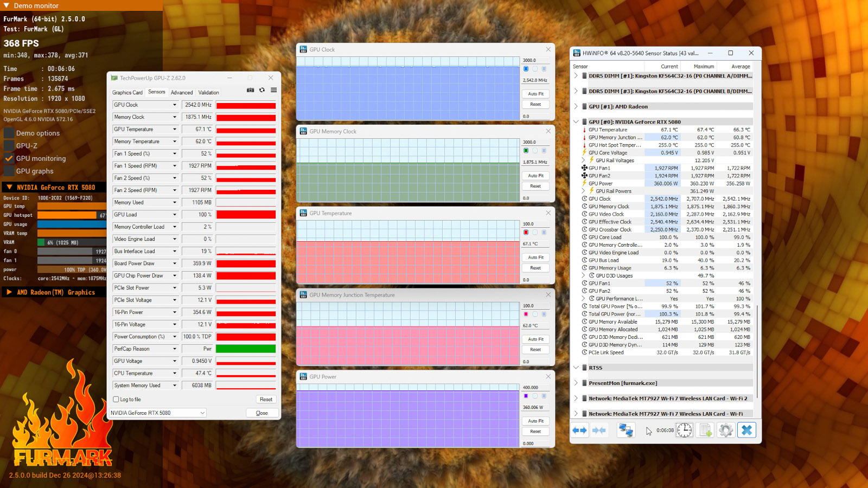The image size is (868, 488).
Task: Click the GPU-Z refresh icon
Action: tap(262, 90)
